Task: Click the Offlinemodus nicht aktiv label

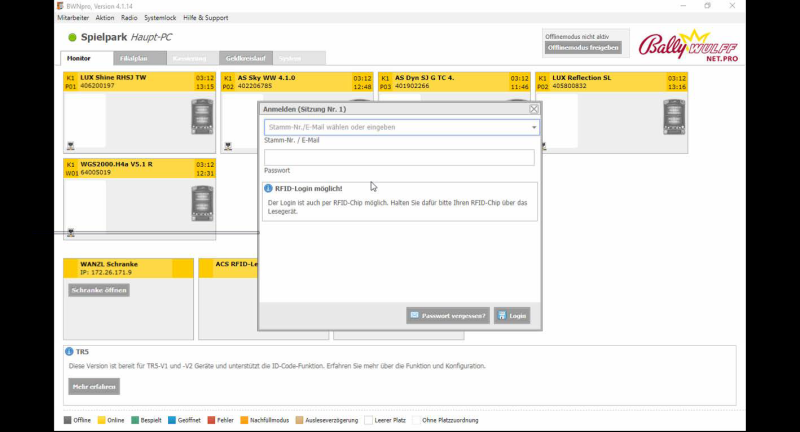Action: tap(577, 37)
